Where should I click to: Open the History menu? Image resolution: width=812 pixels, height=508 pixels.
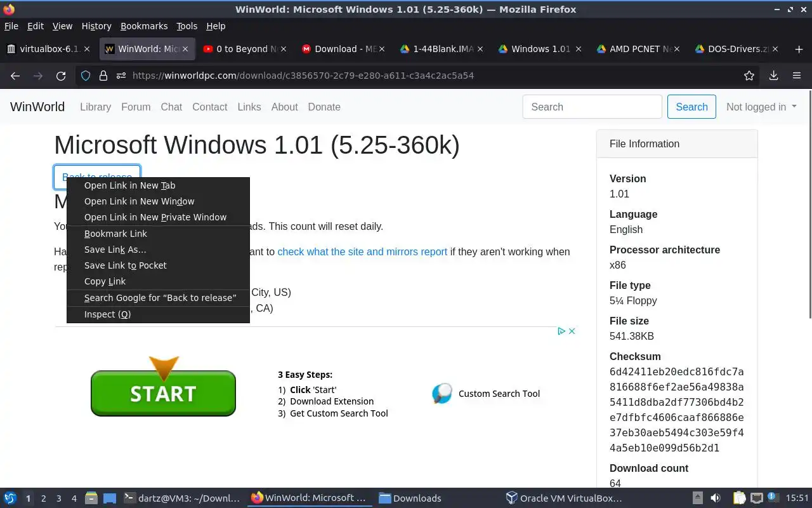pos(96,26)
